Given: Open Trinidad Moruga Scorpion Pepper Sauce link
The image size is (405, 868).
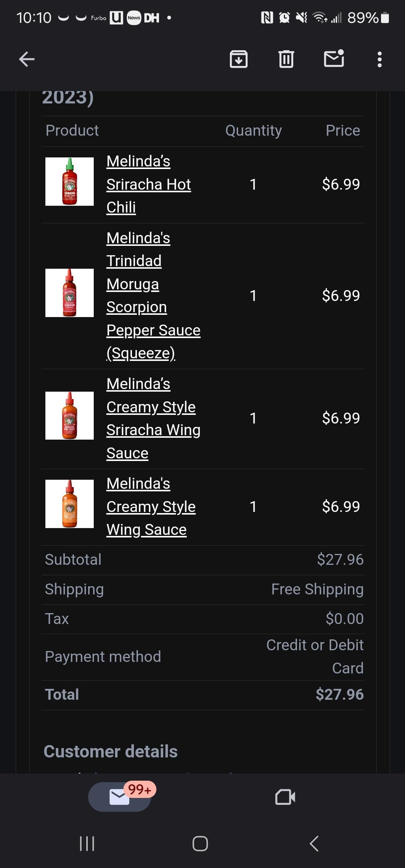Looking at the screenshot, I should point(153,295).
